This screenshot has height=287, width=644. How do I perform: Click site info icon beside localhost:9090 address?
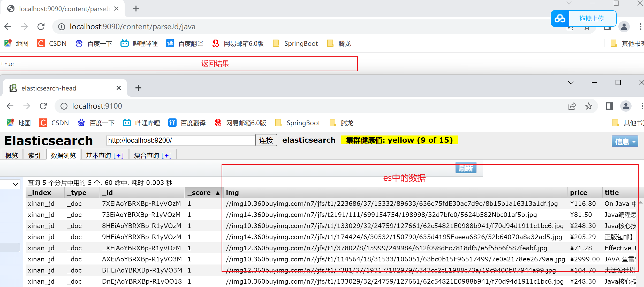pos(62,27)
